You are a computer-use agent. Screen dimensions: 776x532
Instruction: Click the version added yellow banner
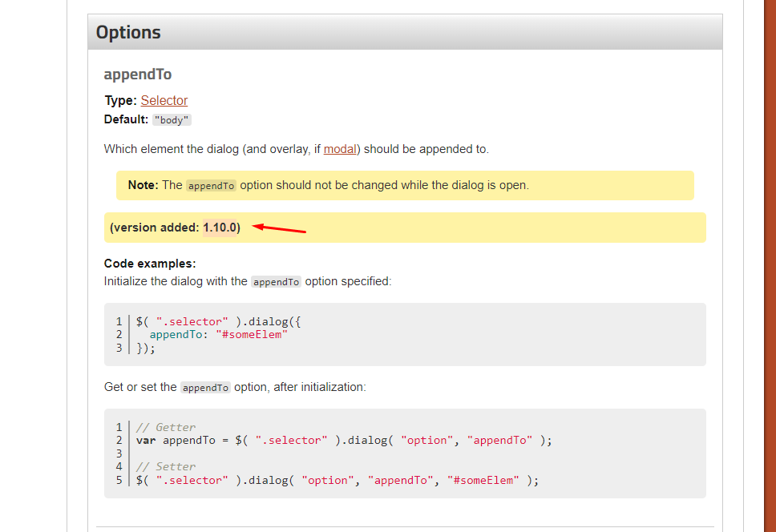405,228
